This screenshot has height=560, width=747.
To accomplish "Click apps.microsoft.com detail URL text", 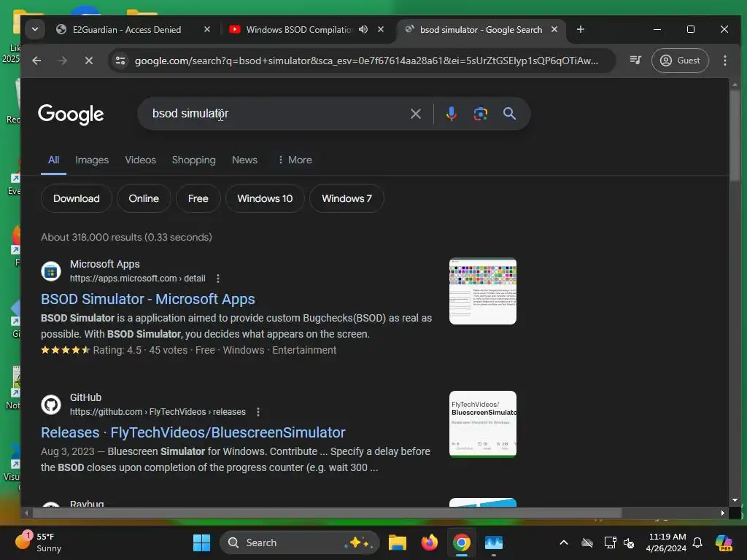I will (138, 279).
